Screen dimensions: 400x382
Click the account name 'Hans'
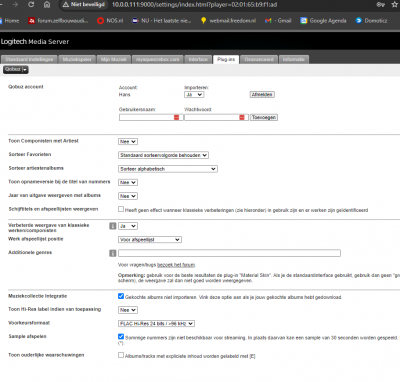tap(125, 95)
